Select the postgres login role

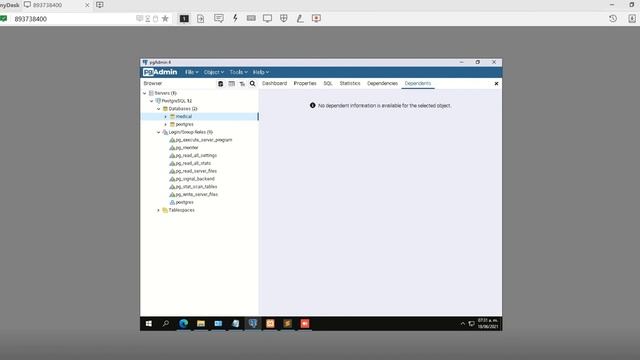coord(184,202)
